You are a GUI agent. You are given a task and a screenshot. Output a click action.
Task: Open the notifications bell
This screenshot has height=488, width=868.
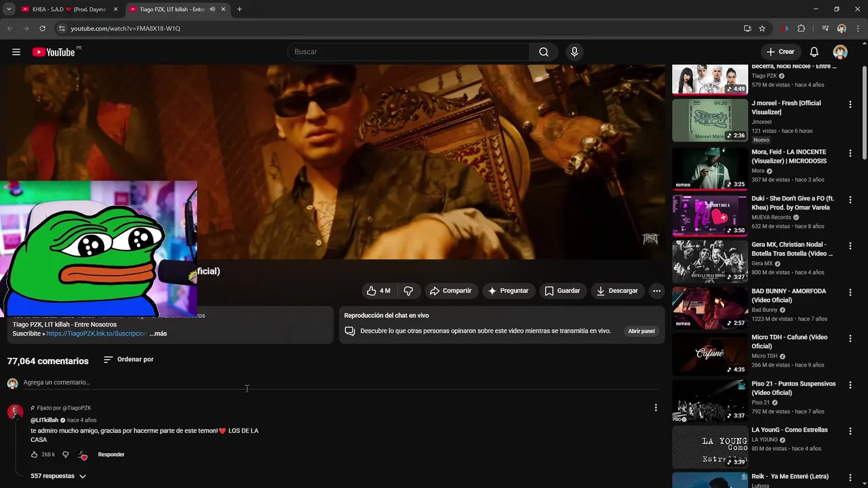pos(814,52)
